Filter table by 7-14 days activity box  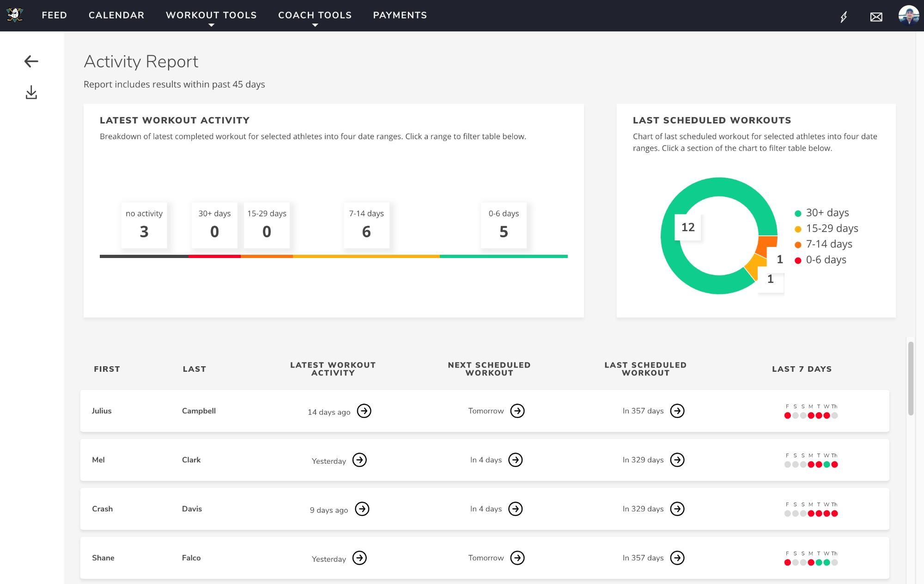(x=366, y=225)
